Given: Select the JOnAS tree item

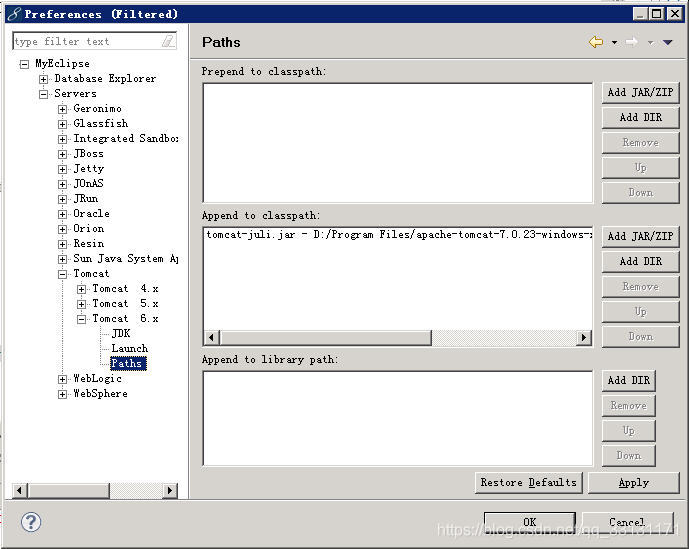Looking at the screenshot, I should (88, 183).
